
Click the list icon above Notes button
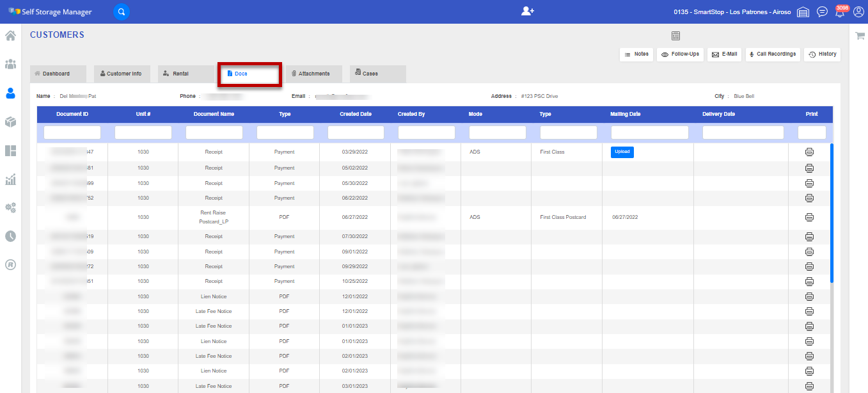click(x=675, y=36)
